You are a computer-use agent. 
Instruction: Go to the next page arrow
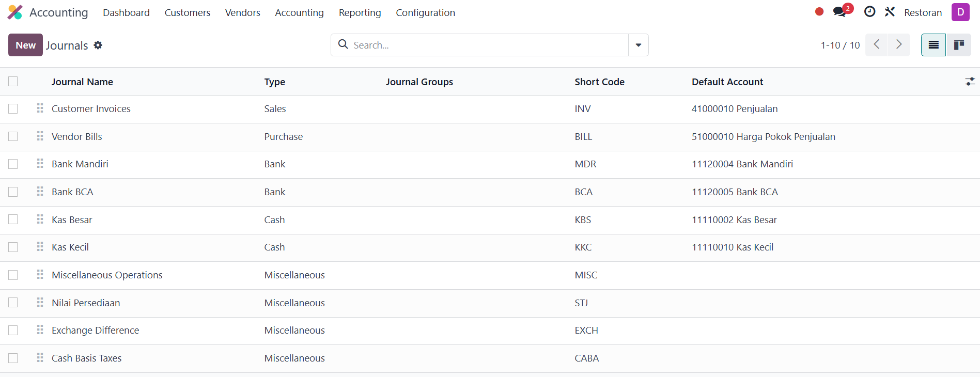pyautogui.click(x=899, y=45)
